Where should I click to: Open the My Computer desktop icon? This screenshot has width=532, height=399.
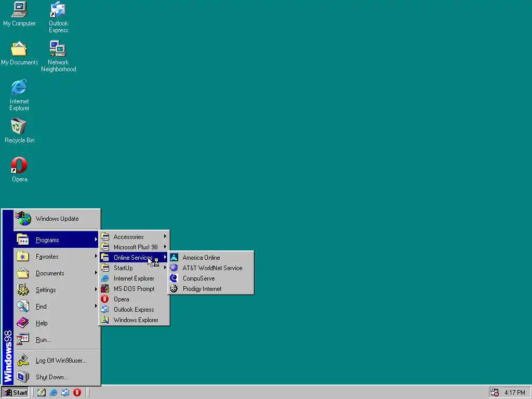pos(19,15)
